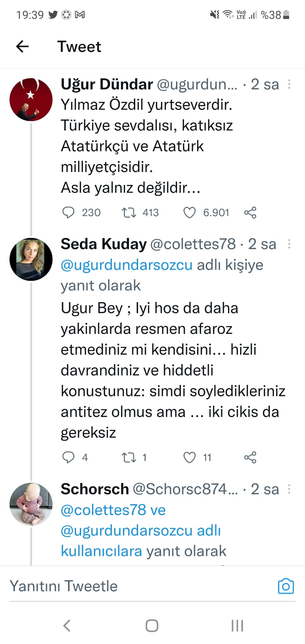Open the Twitter app notification in status bar

coord(53,14)
